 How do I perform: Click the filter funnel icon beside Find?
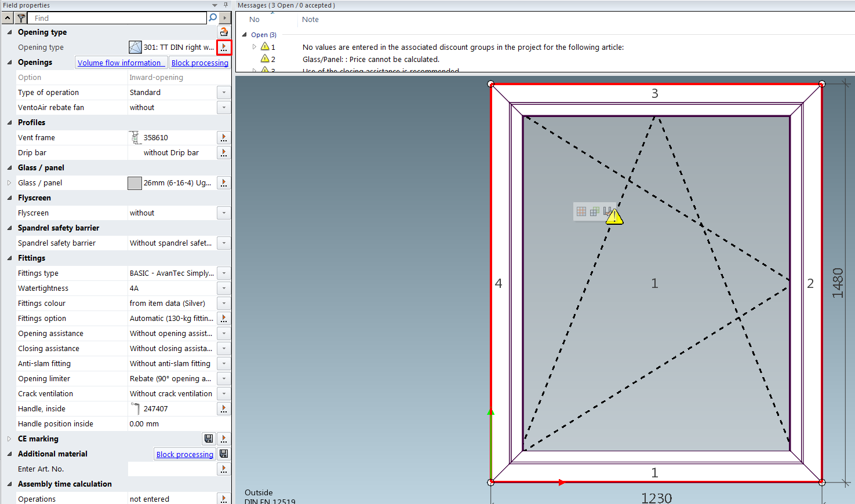(21, 19)
